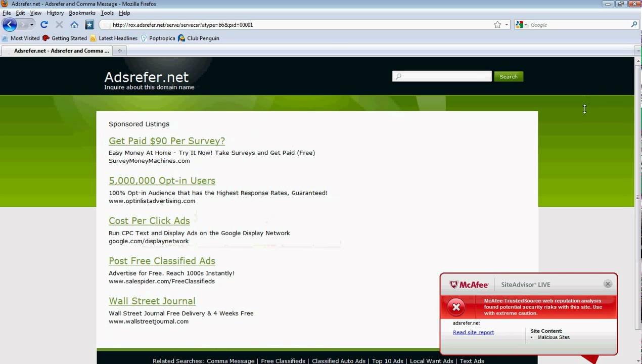The height and width of the screenshot is (364, 642).
Task: Open the Get Paid $90 Per Survey? ad link
Action: [167, 141]
